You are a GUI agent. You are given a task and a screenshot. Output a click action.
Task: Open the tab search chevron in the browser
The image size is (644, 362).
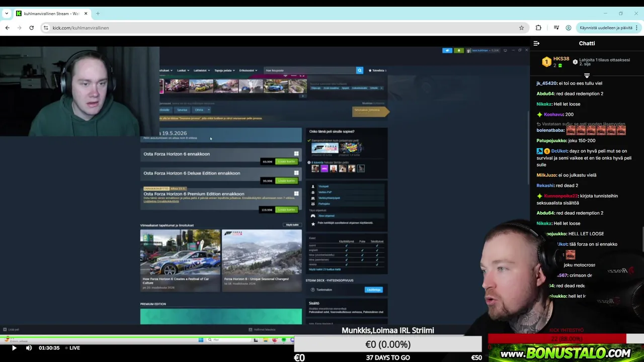7,14
